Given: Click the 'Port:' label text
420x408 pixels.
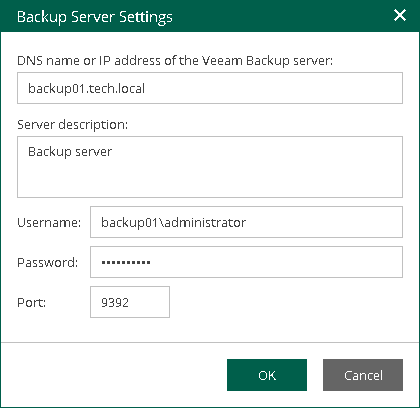Looking at the screenshot, I should (32, 302).
